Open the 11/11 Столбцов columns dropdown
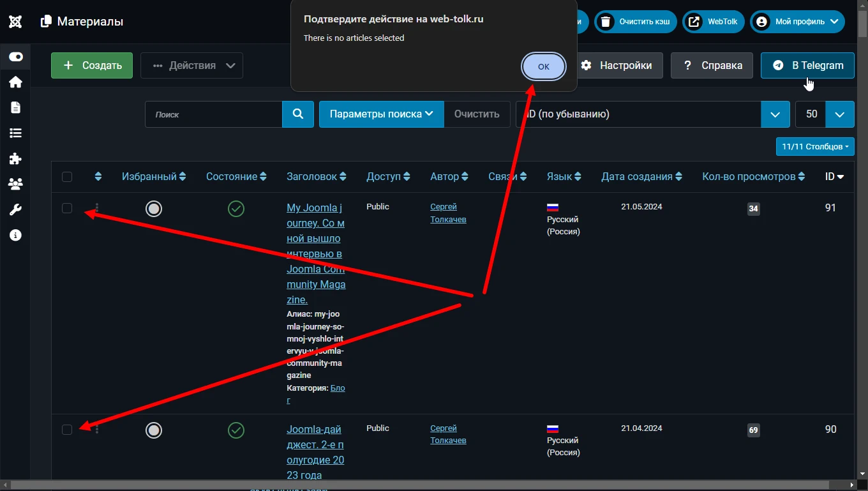The height and width of the screenshot is (491, 868). [815, 147]
